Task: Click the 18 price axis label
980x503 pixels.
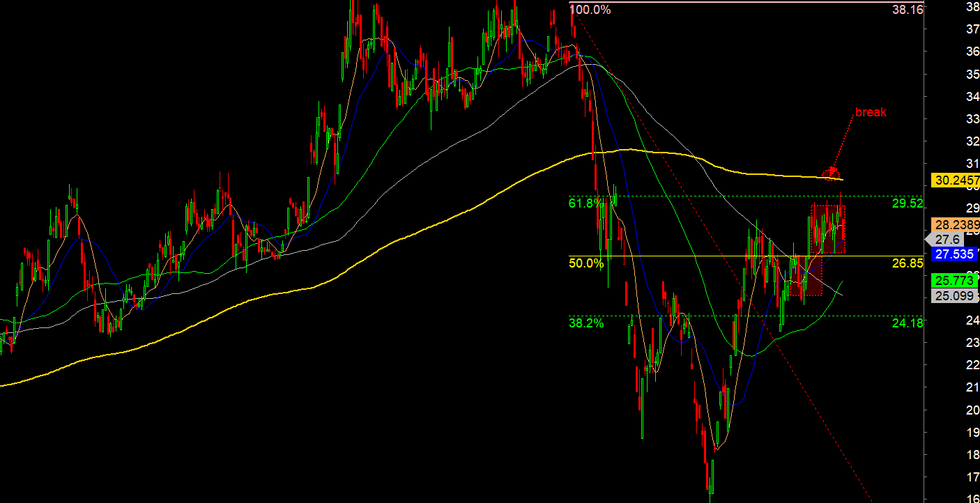Action: (973, 455)
